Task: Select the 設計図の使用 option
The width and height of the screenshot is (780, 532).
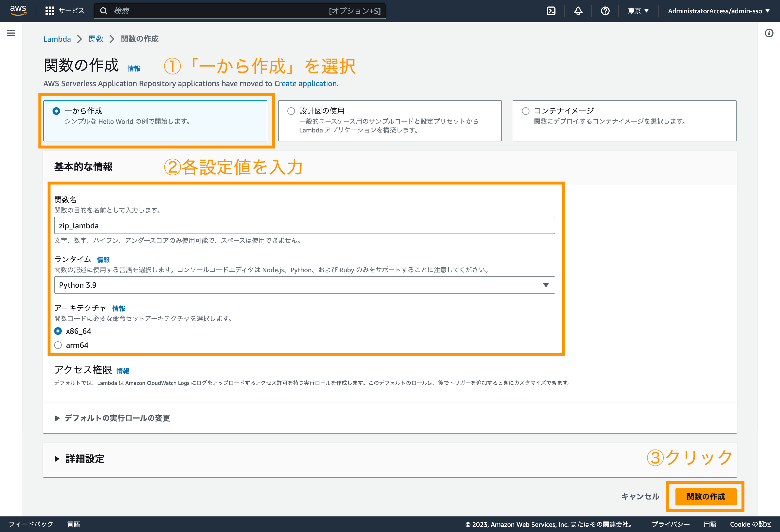Action: [x=291, y=111]
